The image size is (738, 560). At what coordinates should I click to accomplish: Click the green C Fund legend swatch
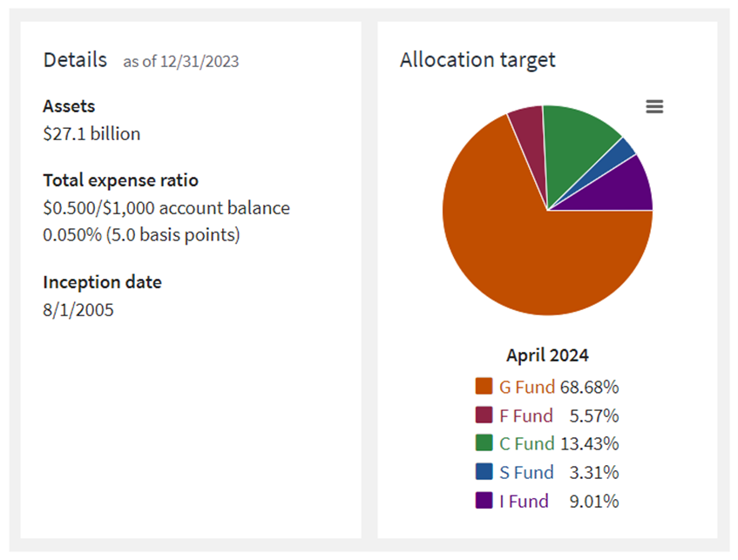point(484,443)
